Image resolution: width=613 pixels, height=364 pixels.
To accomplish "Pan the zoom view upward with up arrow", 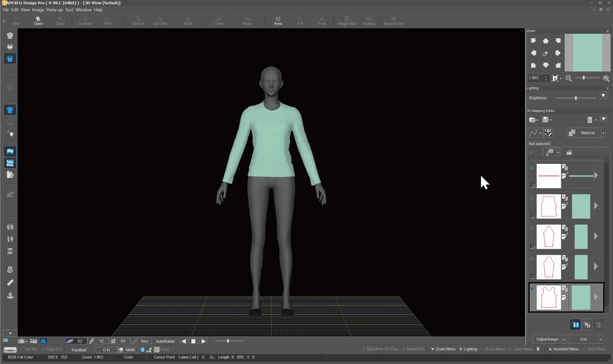I will pyautogui.click(x=546, y=41).
